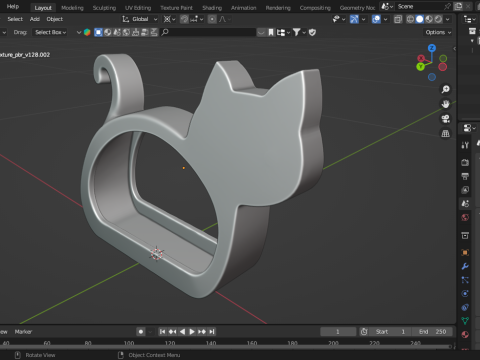Viewport: 480px width, 360px height.
Task: Open the overlays options dropdown
Action: tap(385, 19)
